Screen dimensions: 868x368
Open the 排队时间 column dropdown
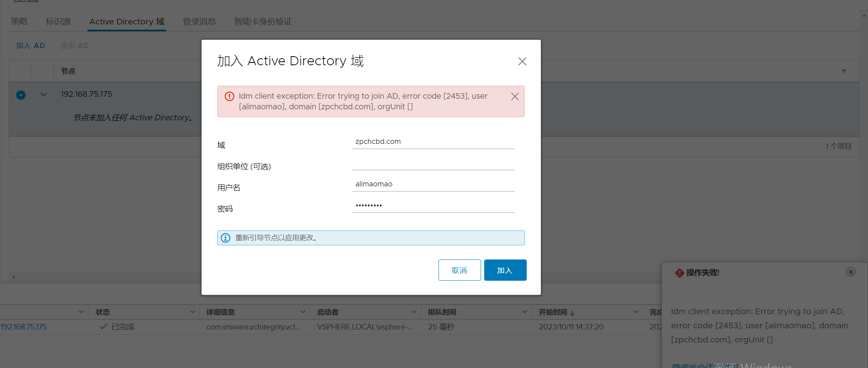pyautogui.click(x=524, y=312)
